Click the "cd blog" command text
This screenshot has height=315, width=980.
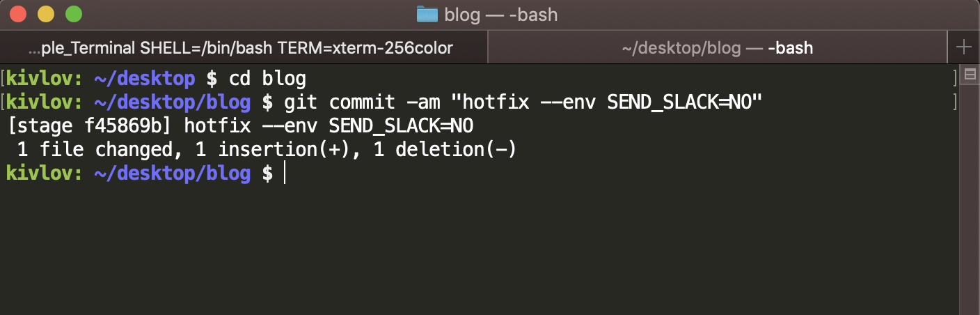click(267, 79)
